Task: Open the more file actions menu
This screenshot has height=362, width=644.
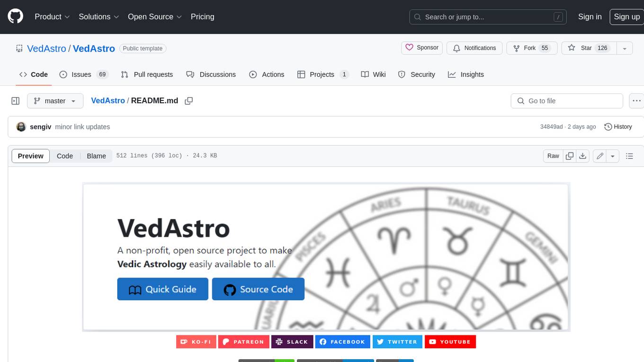Action: tap(636, 101)
